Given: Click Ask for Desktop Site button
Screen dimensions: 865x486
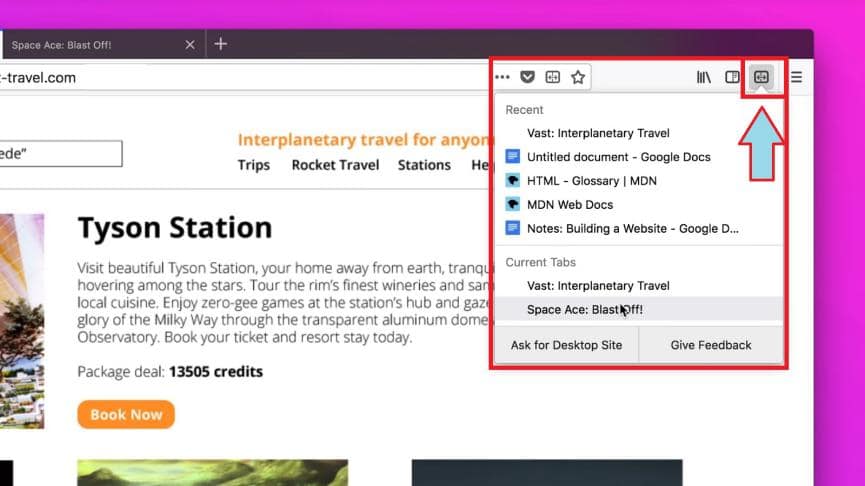Looking at the screenshot, I should tap(567, 345).
